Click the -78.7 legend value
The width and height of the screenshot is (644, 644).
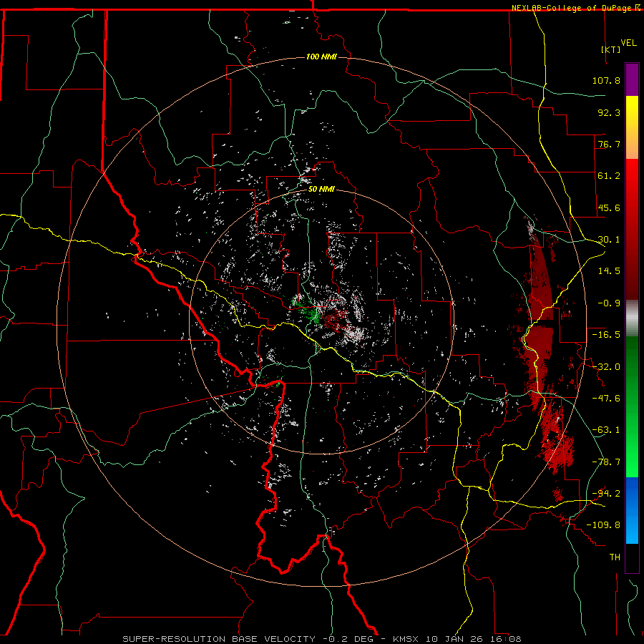[606, 462]
